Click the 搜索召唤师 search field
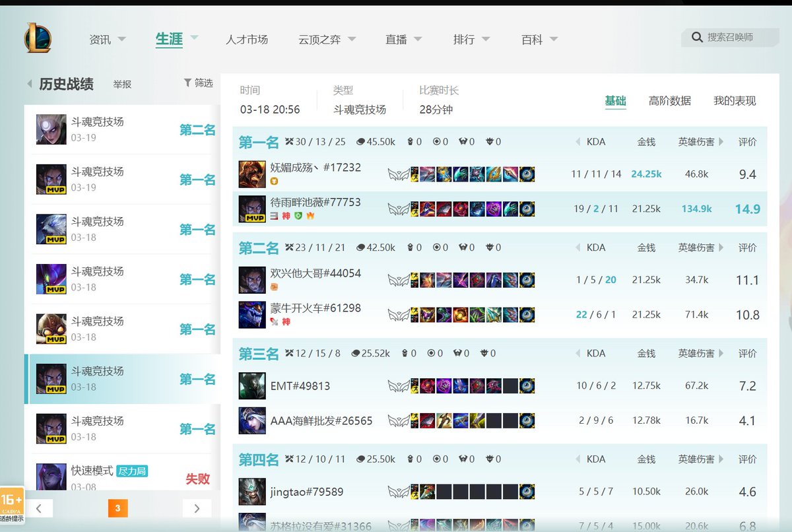 coord(730,38)
